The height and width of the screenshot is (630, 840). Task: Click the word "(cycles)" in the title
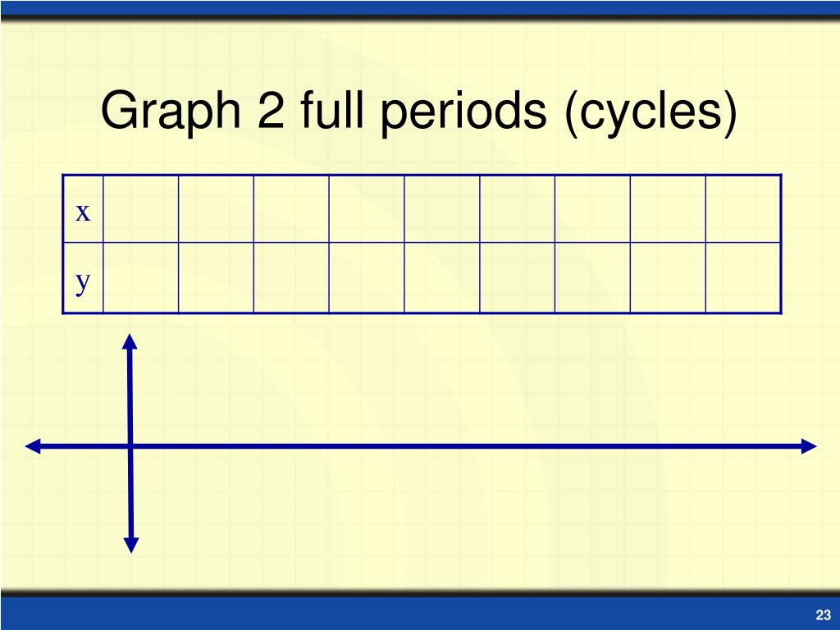pos(651,112)
